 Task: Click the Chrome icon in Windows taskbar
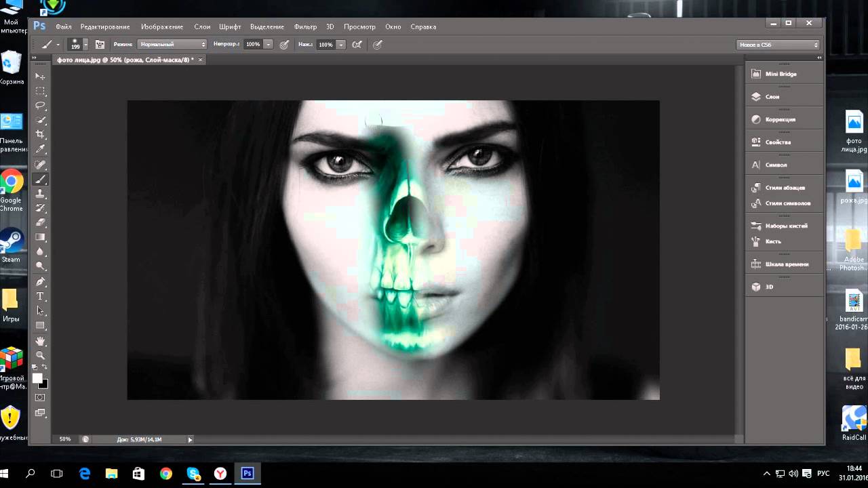tap(166, 473)
